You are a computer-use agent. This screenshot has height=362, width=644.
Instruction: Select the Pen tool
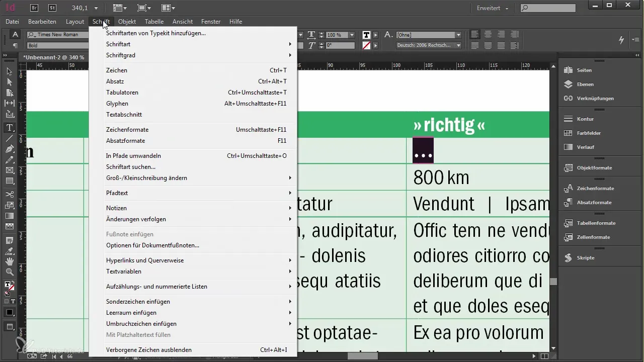click(10, 149)
